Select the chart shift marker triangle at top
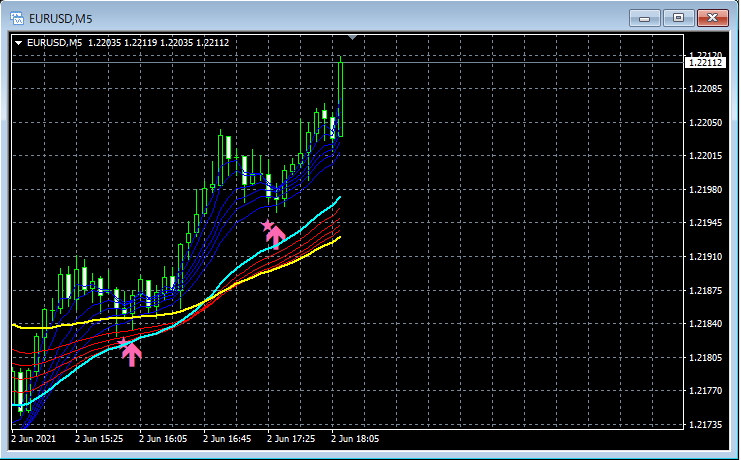The width and height of the screenshot is (741, 460). point(352,37)
